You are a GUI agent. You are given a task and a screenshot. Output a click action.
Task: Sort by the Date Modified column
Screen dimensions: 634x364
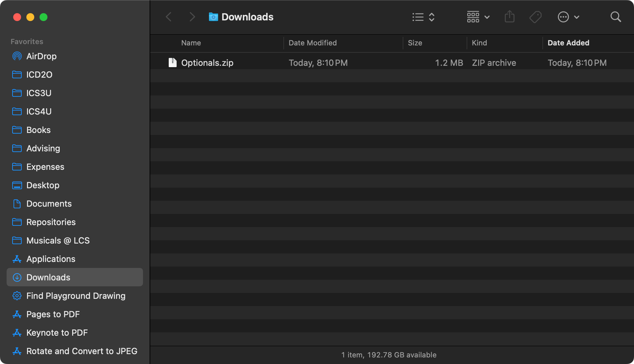312,43
